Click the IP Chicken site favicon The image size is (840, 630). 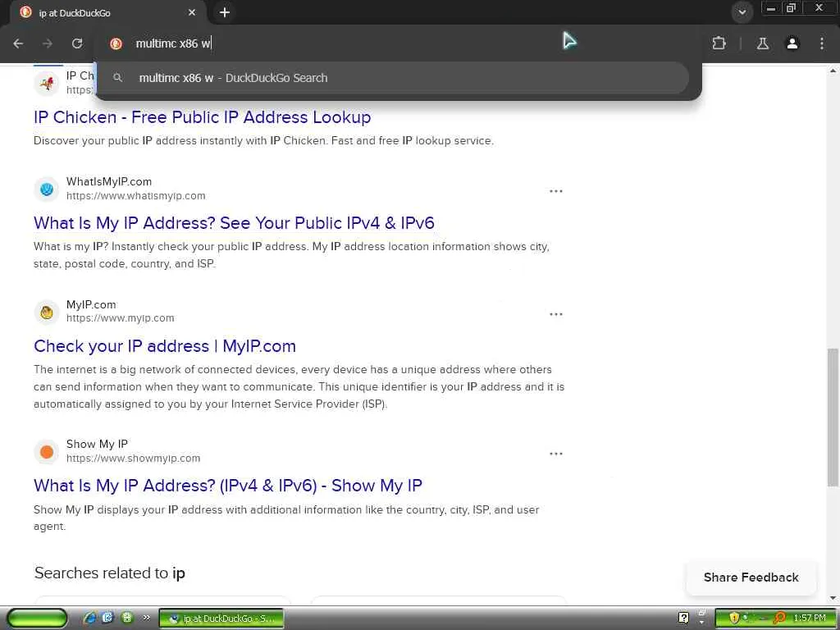click(x=47, y=83)
